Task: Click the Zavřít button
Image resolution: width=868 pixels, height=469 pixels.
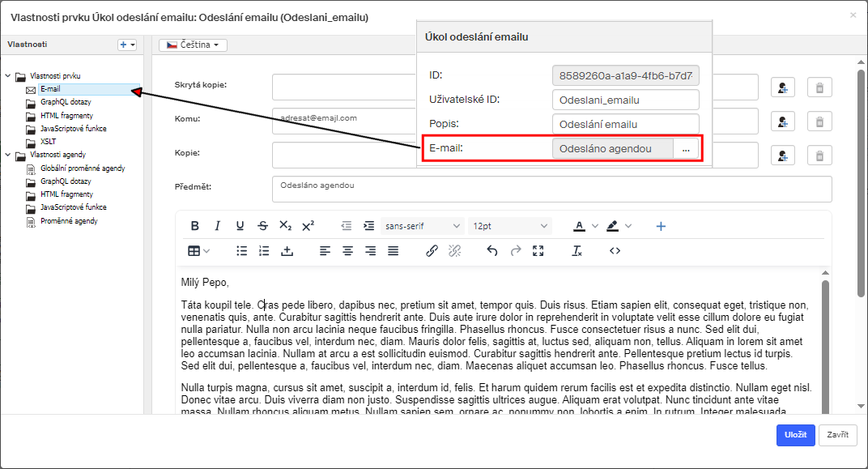Action: [x=837, y=435]
